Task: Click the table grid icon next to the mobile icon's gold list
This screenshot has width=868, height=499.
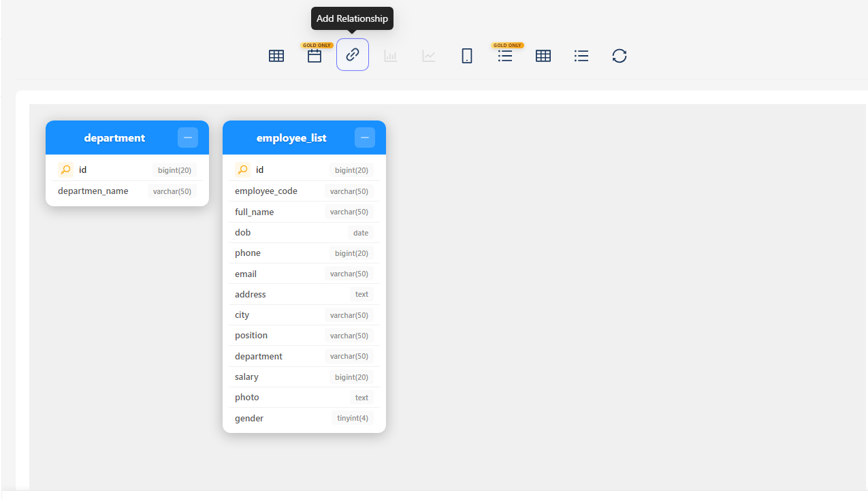Action: pyautogui.click(x=543, y=56)
